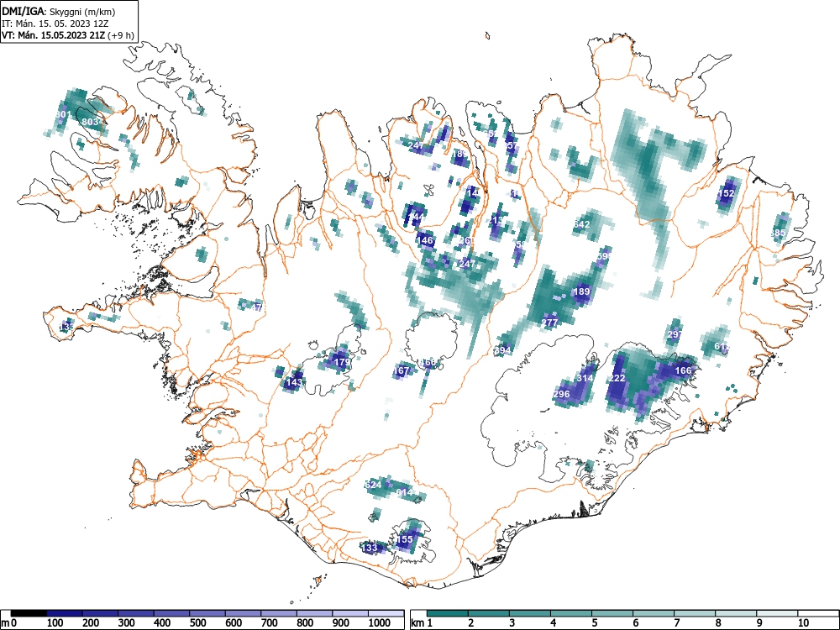Click the 10 tick label on the km scale
Screen dimensions: 840x630
pos(803,623)
